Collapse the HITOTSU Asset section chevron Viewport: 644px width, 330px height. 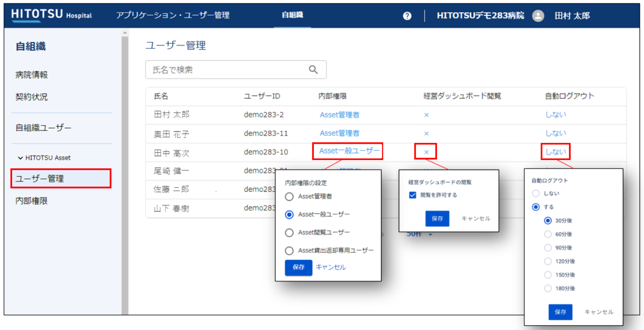[x=20, y=157]
